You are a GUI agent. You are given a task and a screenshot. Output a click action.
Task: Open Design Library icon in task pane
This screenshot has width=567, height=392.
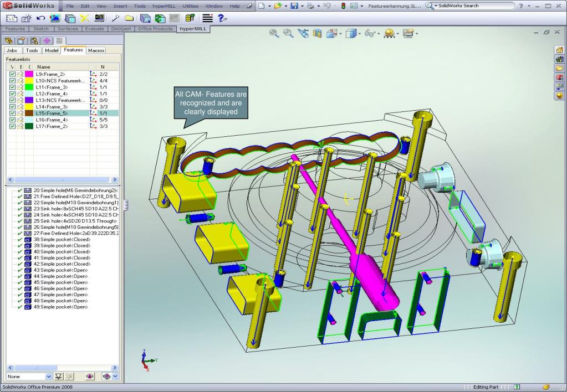tap(559, 59)
